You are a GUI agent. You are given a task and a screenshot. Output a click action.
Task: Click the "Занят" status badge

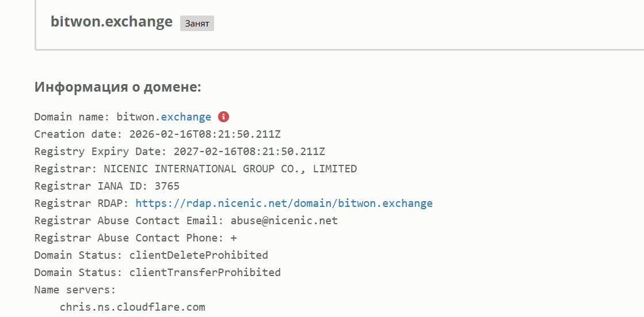(197, 24)
